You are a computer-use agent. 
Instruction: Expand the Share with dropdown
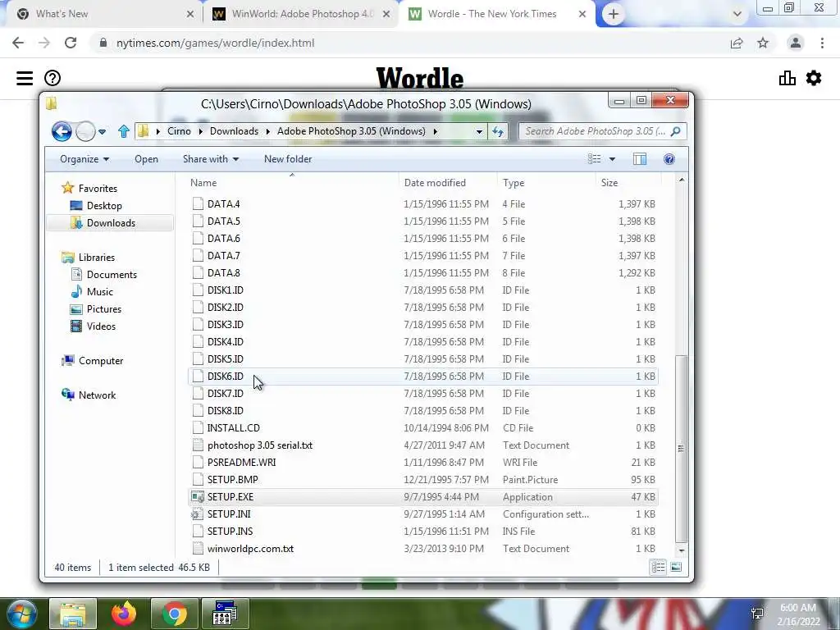[211, 159]
